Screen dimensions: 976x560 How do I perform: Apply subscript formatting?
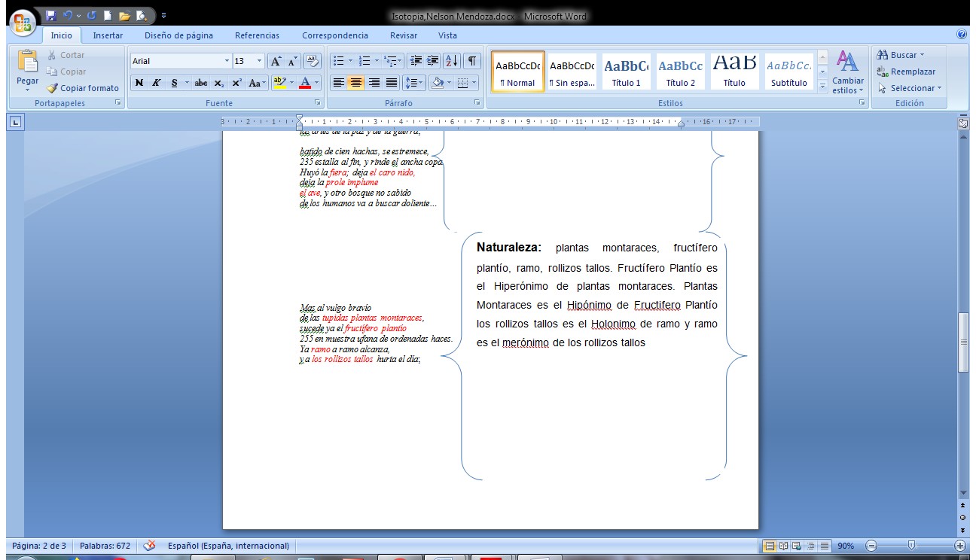(x=218, y=83)
